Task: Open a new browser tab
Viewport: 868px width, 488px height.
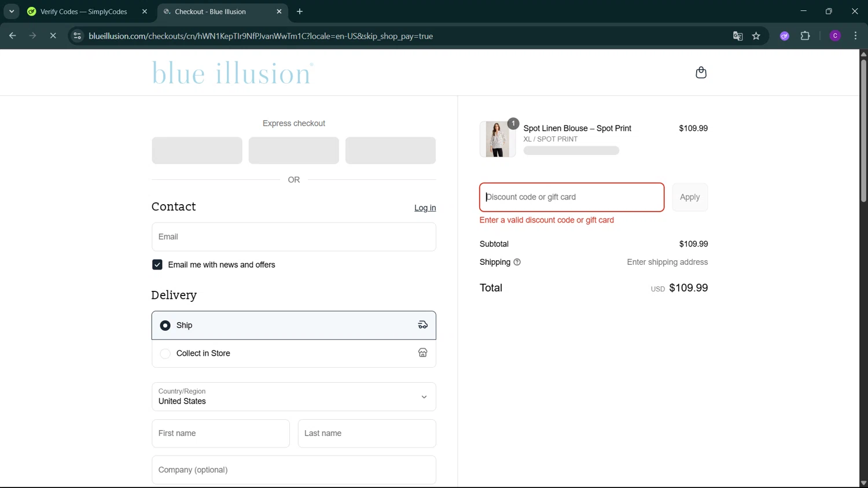Action: click(x=300, y=12)
